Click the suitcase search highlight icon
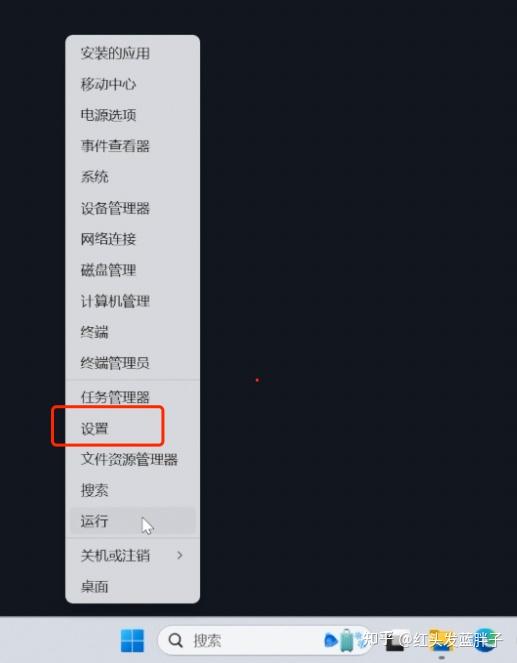The width and height of the screenshot is (517, 663). (x=346, y=640)
